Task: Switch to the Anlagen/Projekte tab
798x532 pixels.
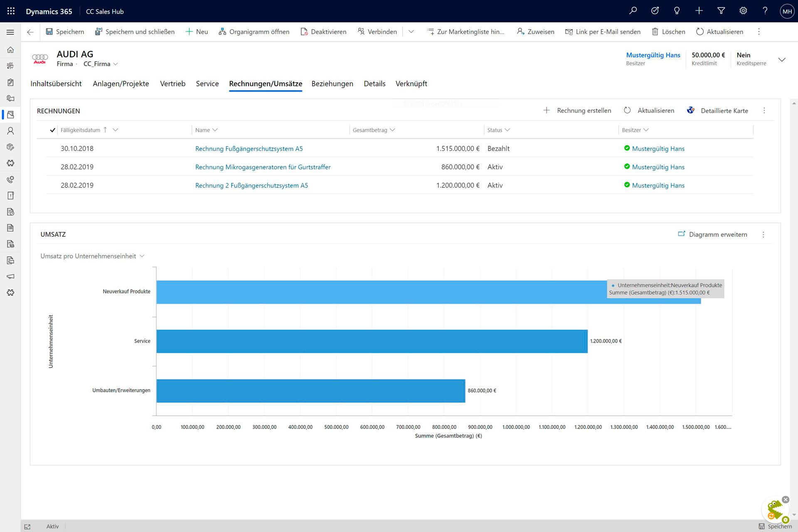Action: click(121, 84)
